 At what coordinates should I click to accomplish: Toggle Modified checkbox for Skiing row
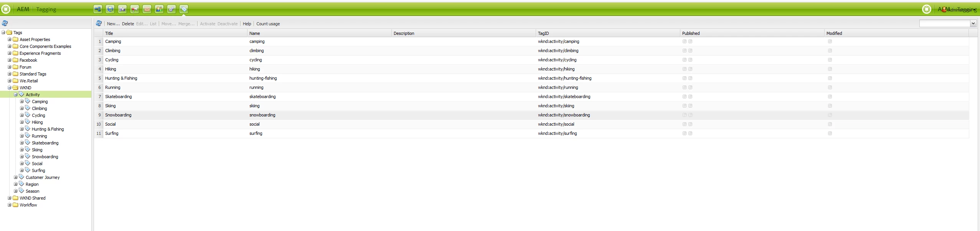click(x=830, y=106)
